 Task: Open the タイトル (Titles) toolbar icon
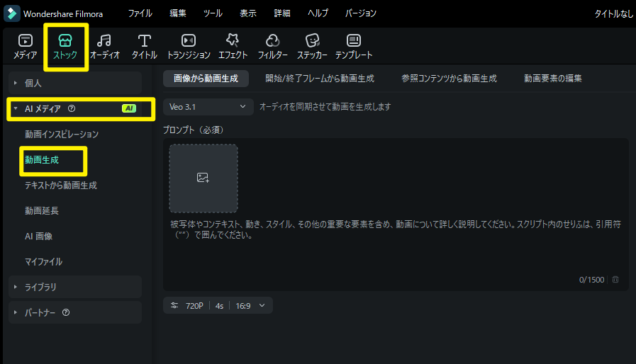coord(145,47)
